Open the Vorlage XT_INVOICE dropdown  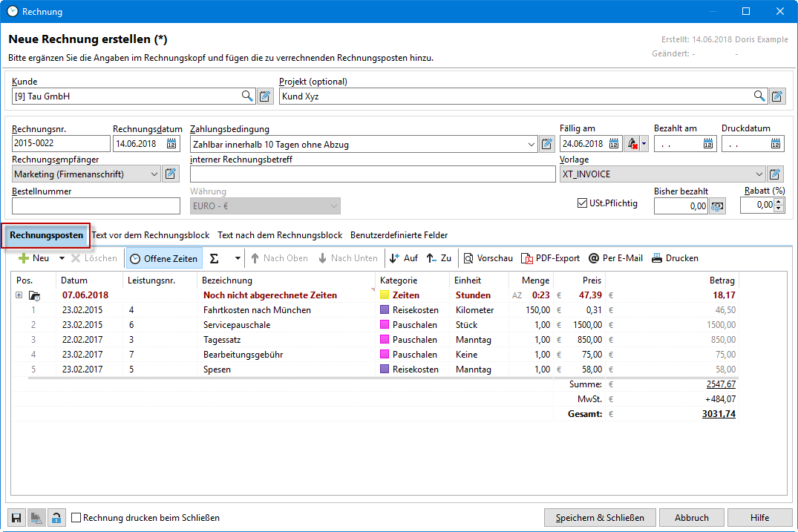click(759, 174)
